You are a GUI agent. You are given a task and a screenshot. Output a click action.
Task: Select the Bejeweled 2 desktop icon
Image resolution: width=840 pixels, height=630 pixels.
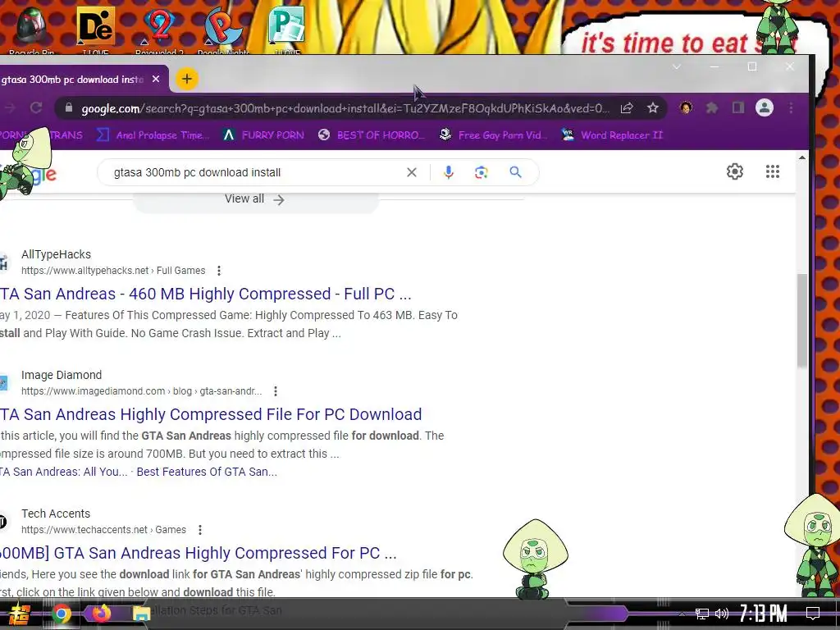(x=159, y=30)
